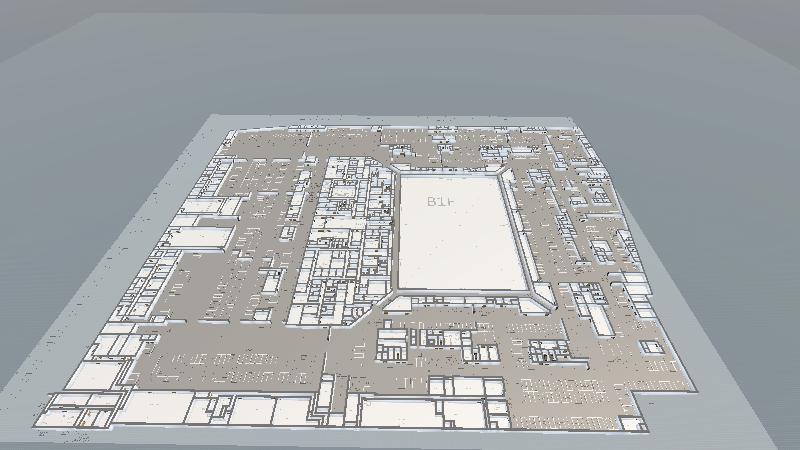Viewport: 800px width, 450px height.
Task: Click the top-right corner of the floor plan
Action: (x=574, y=124)
